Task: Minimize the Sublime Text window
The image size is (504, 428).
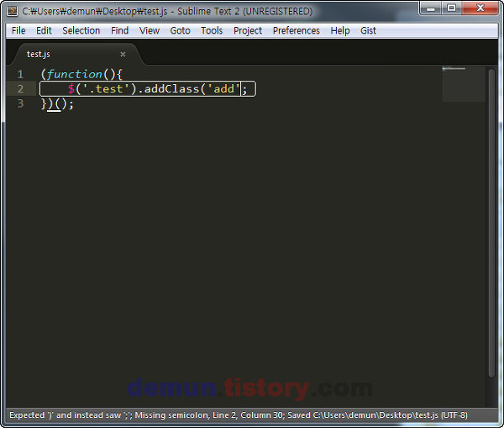Action: 431,8
